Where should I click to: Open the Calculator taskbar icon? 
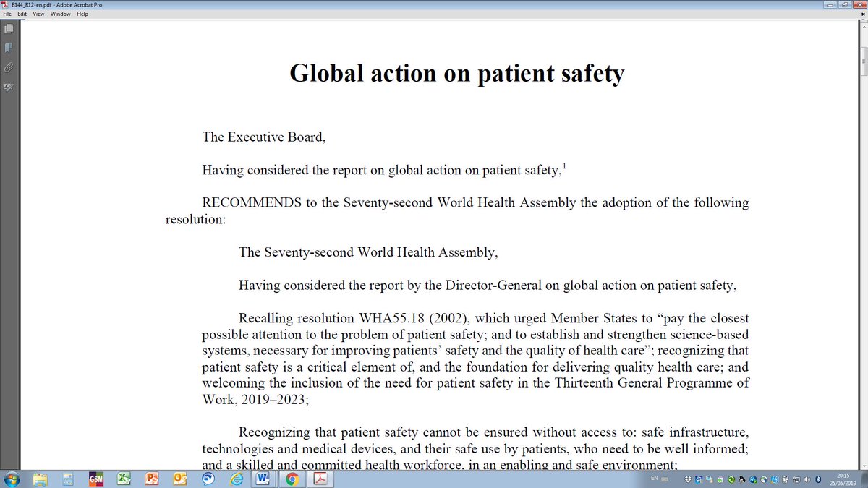(69, 479)
